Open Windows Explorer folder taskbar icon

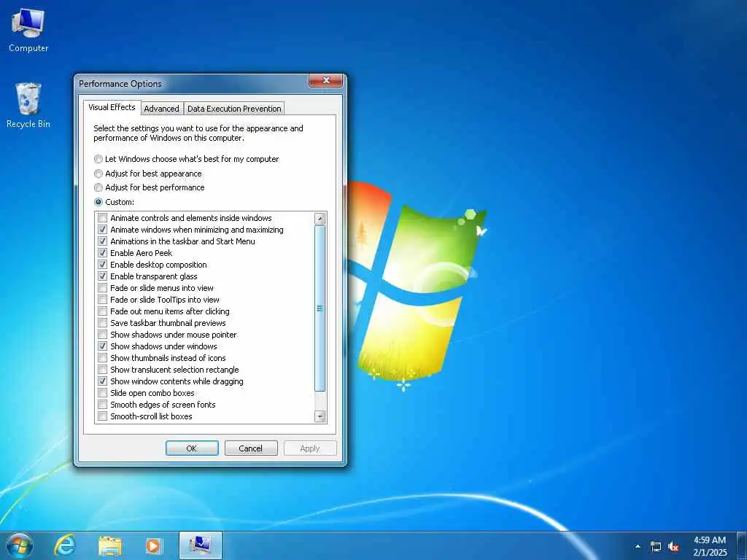[x=110, y=545]
